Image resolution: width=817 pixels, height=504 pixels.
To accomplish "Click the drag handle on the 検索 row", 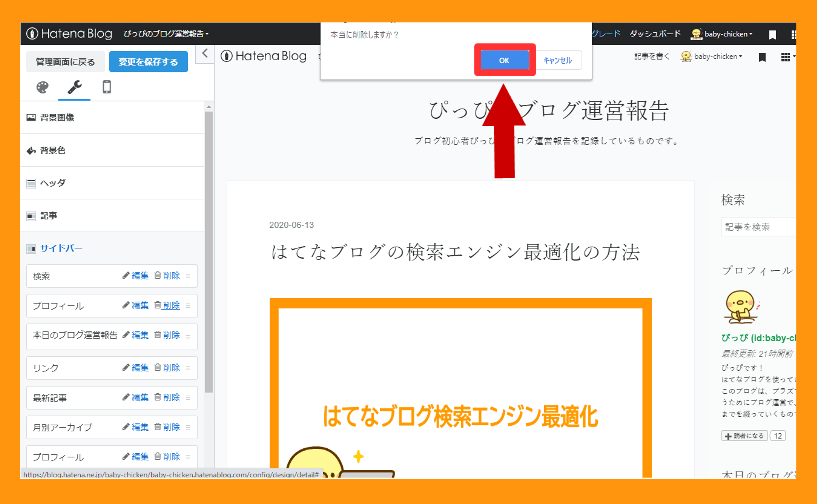I will [x=188, y=276].
